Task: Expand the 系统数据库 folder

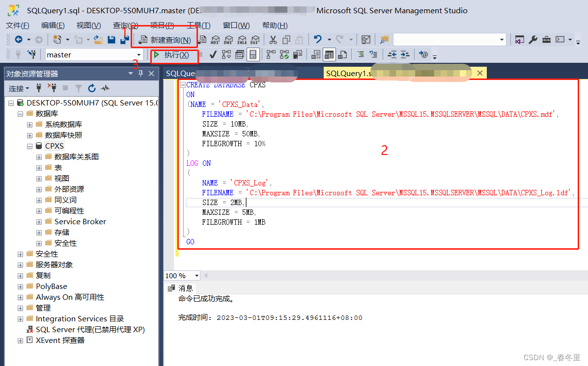Action: point(29,125)
